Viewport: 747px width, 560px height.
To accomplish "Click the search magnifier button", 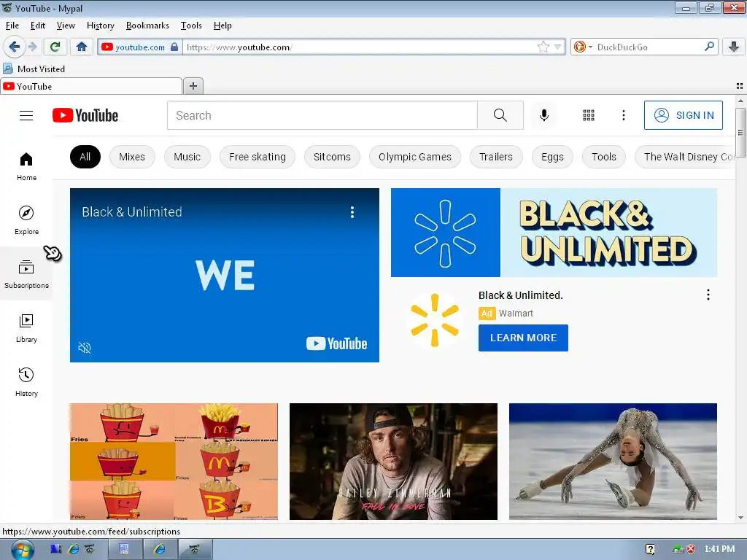I will coord(500,115).
